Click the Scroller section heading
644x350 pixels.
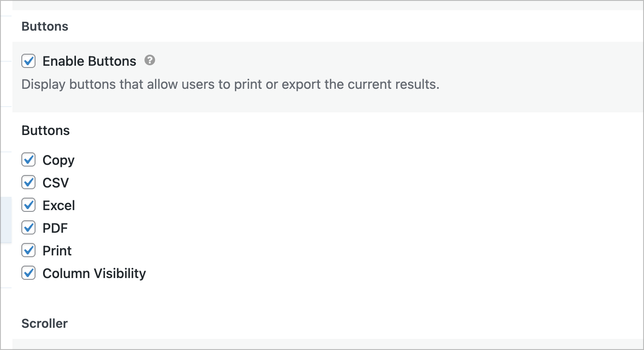pos(44,323)
